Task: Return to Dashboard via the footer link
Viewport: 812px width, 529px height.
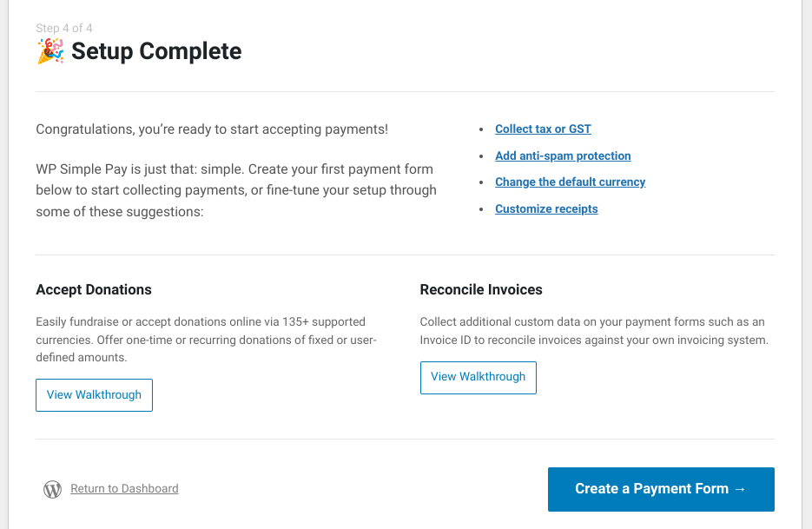Action: click(124, 488)
